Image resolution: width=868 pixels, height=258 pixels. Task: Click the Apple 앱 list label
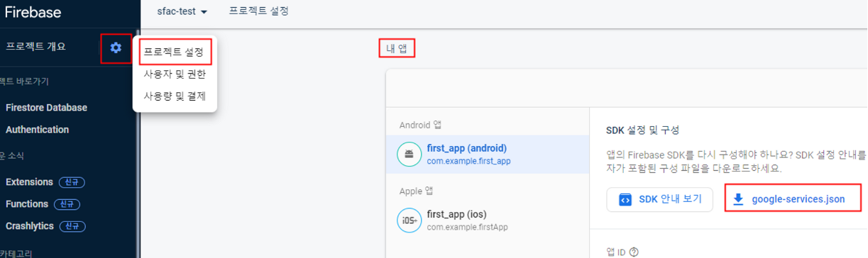tap(415, 191)
